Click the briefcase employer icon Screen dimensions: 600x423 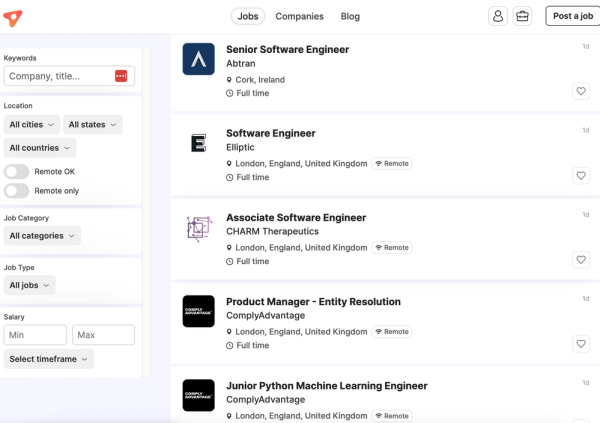522,16
